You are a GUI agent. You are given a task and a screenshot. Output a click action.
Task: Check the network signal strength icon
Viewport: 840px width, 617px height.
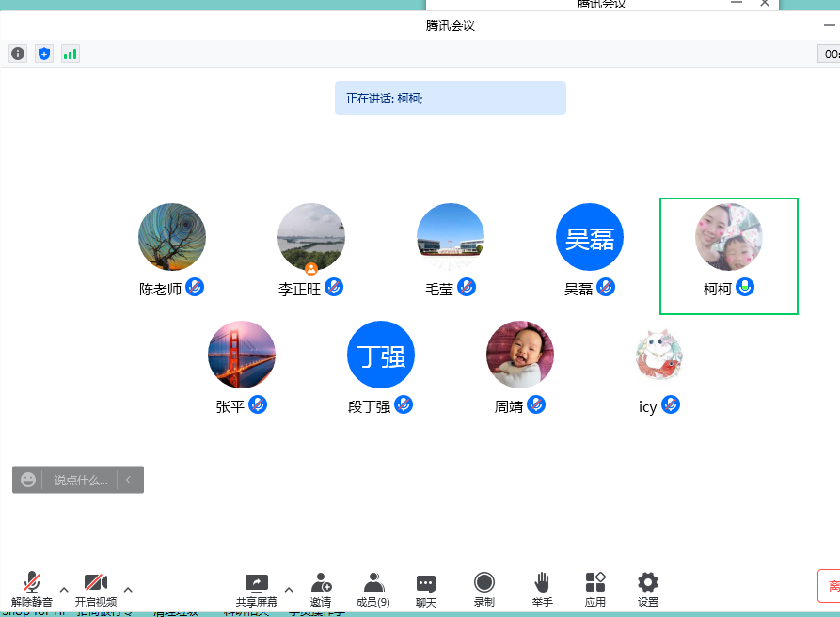pos(71,54)
